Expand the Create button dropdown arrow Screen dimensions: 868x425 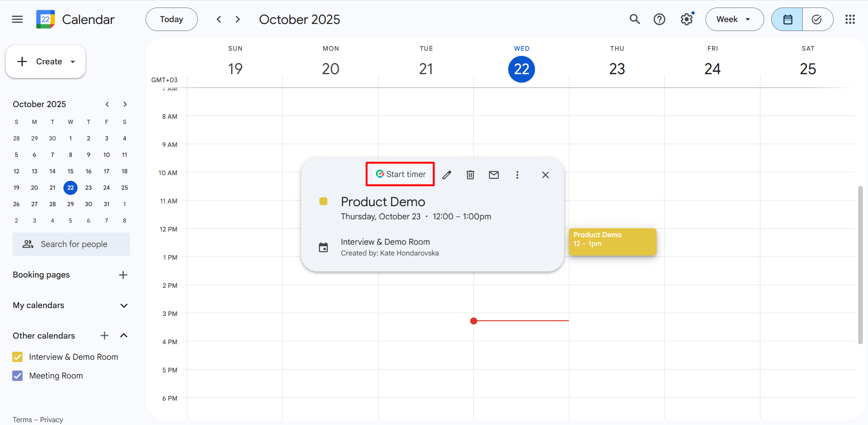point(73,61)
